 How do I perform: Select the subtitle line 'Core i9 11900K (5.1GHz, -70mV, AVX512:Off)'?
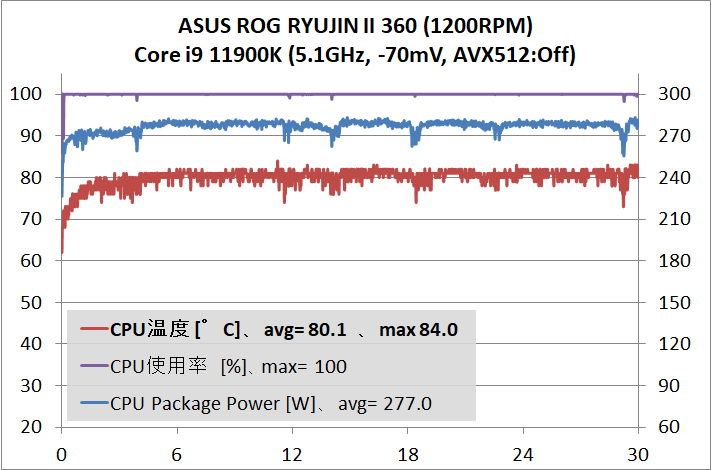coord(355,55)
